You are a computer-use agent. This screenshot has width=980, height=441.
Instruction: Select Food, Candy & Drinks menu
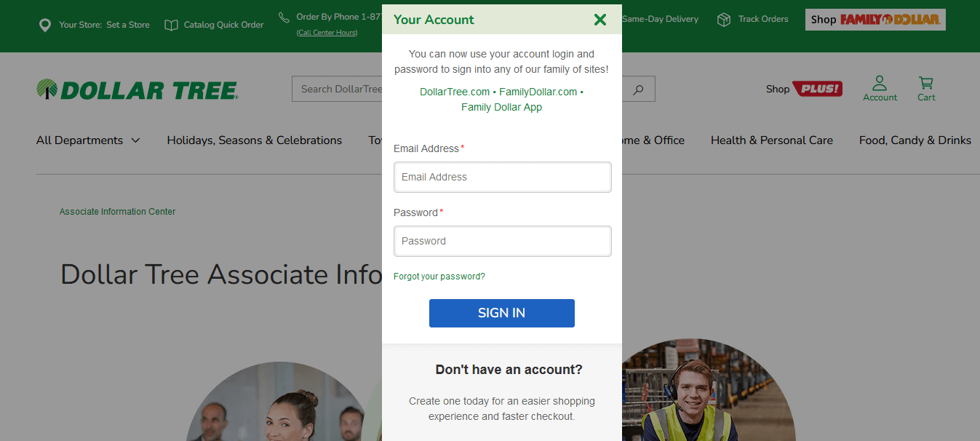click(915, 140)
